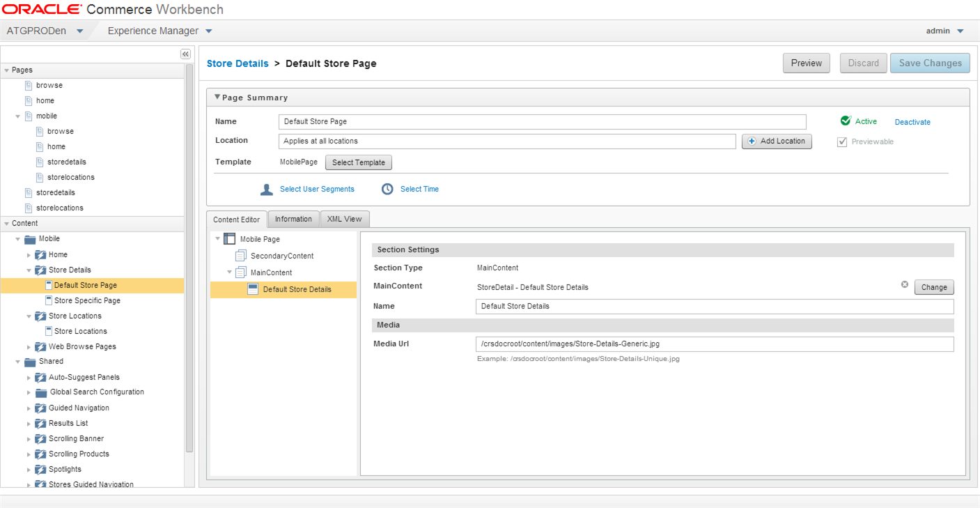The height and width of the screenshot is (508, 980).
Task: Collapse the MainContent tree node
Action: click(229, 272)
